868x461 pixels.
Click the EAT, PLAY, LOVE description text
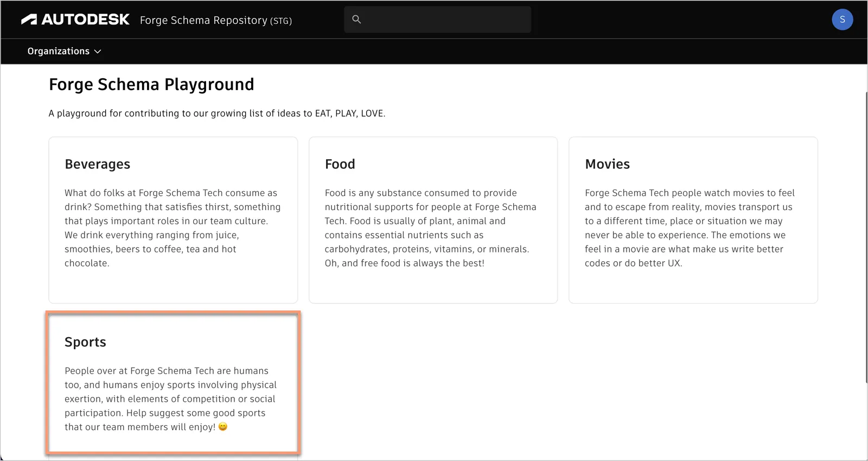point(217,113)
